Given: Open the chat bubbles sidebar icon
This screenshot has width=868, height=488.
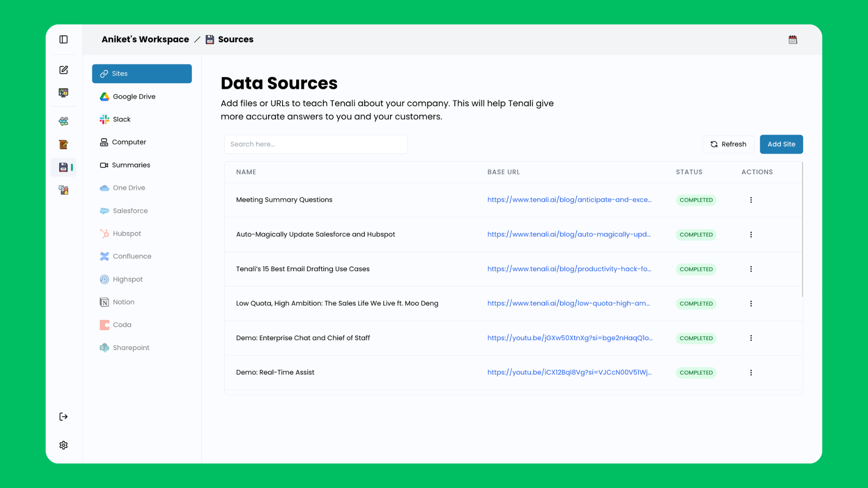Looking at the screenshot, I should pos(63,121).
